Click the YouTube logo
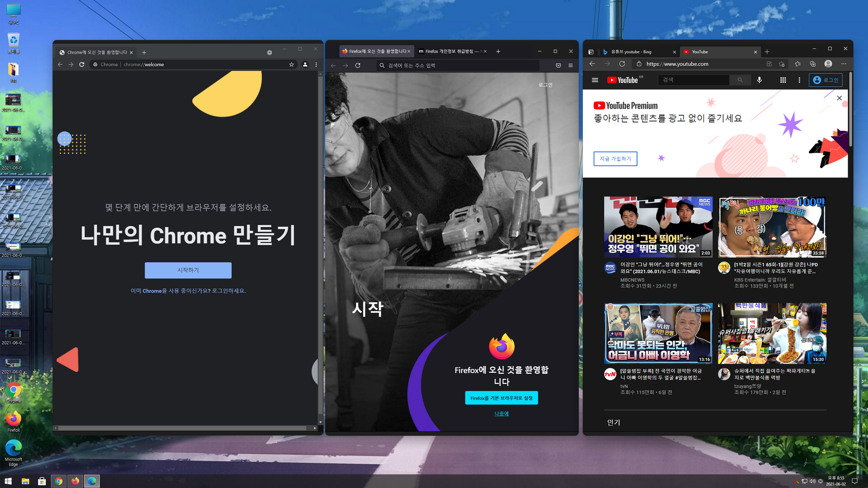868x488 pixels. 622,80
